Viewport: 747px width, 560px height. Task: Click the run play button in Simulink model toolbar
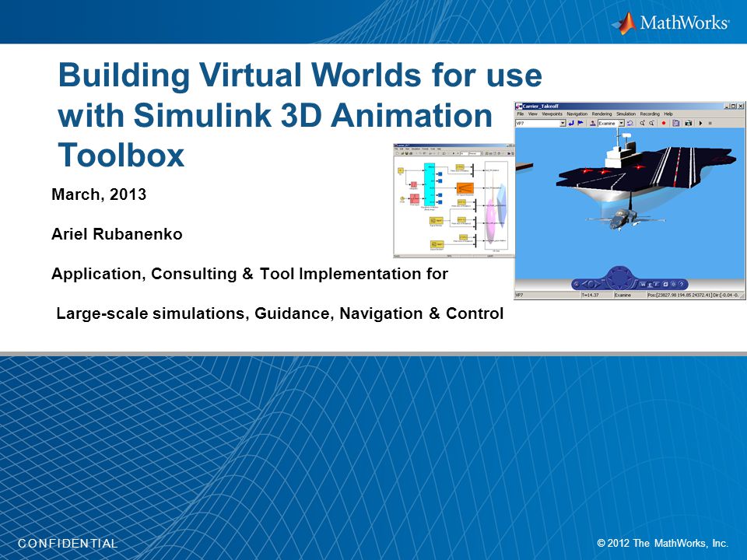click(x=454, y=153)
